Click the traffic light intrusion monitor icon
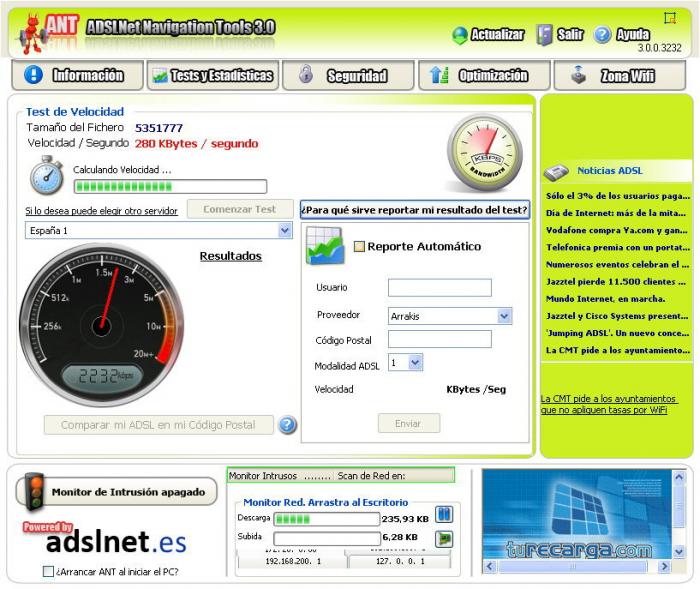Viewport: 700px width, 589px height. click(x=34, y=491)
